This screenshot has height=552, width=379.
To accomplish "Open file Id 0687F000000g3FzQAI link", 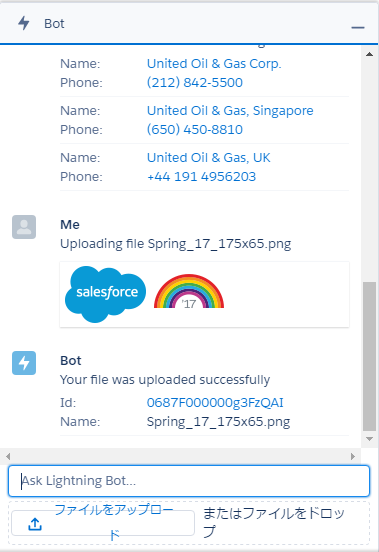I will [x=215, y=402].
